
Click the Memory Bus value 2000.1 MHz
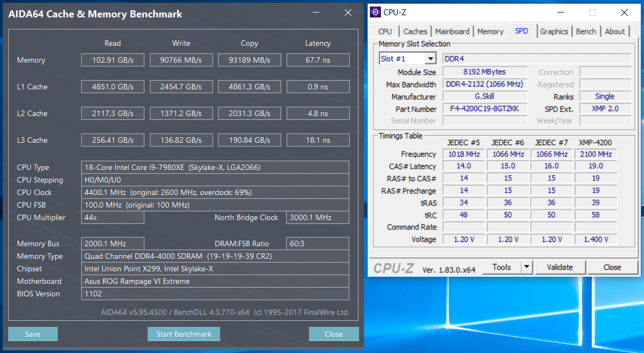tap(113, 244)
